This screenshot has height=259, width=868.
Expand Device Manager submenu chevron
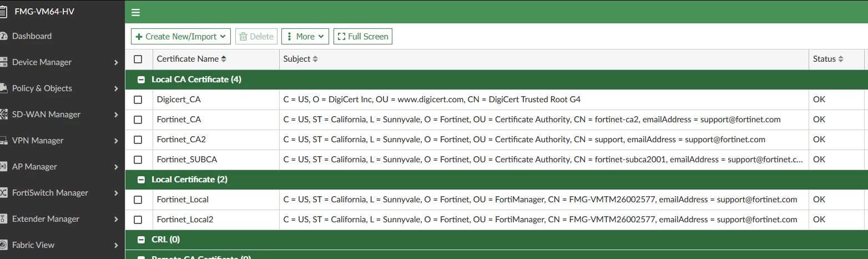[116, 62]
